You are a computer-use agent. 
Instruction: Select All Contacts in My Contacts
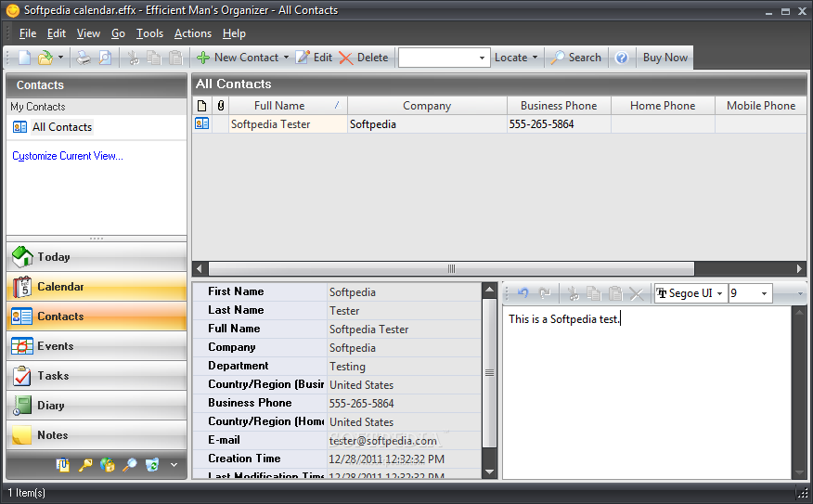(x=61, y=127)
